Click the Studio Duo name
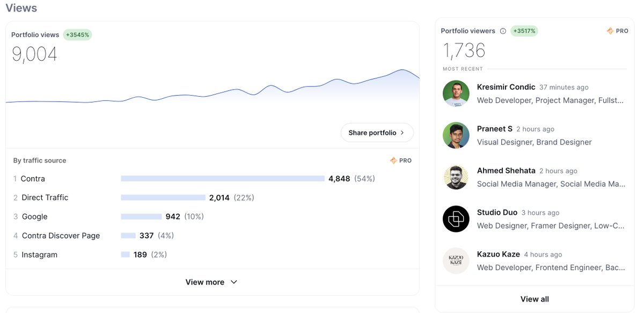 [497, 213]
